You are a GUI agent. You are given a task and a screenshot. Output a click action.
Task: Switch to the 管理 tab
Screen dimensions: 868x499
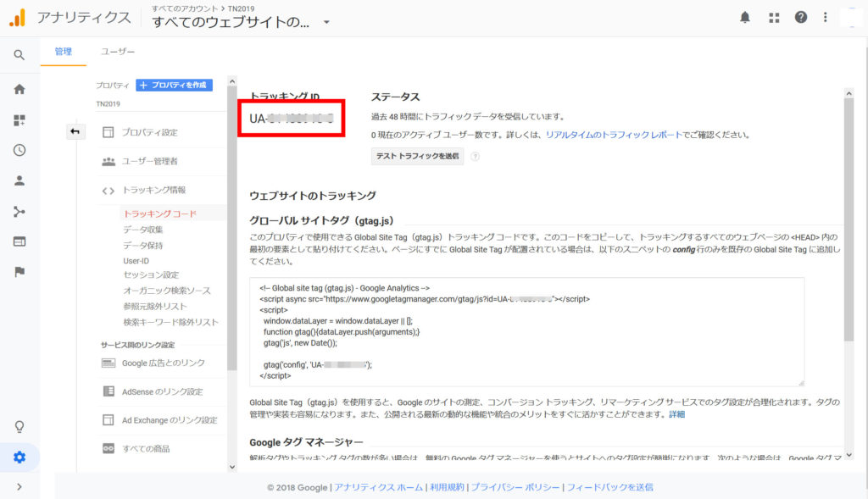pyautogui.click(x=63, y=52)
